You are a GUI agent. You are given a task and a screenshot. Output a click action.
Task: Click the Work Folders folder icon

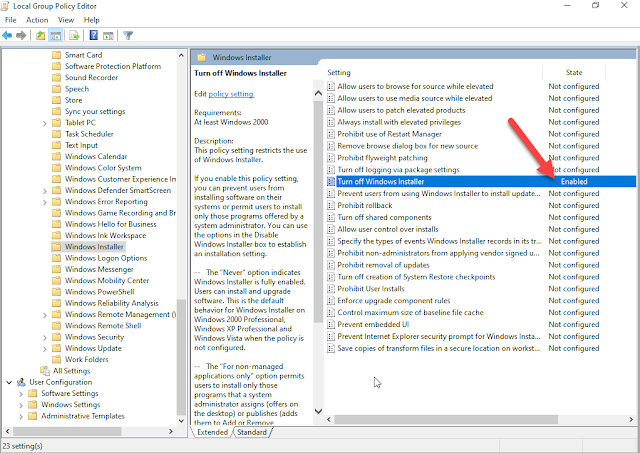[57, 360]
